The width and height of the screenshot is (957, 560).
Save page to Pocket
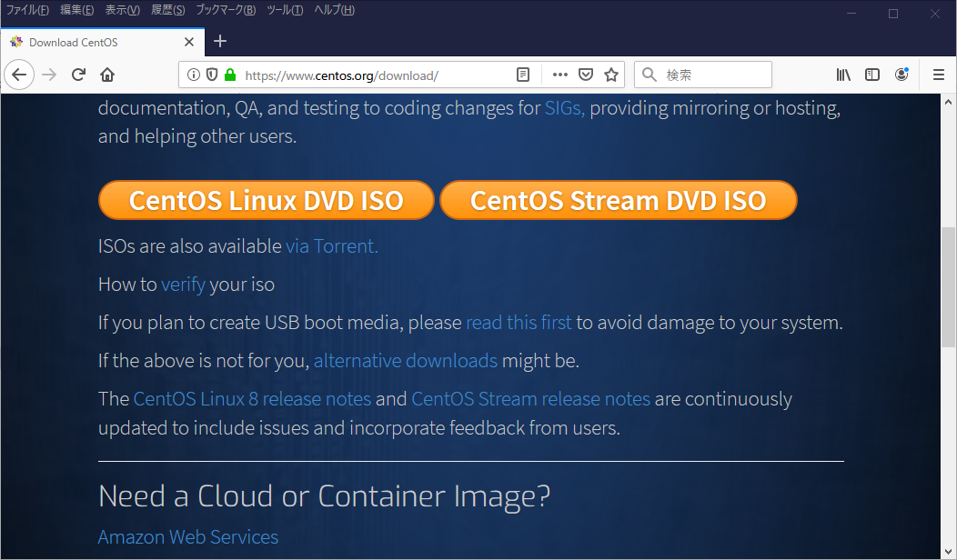[586, 75]
